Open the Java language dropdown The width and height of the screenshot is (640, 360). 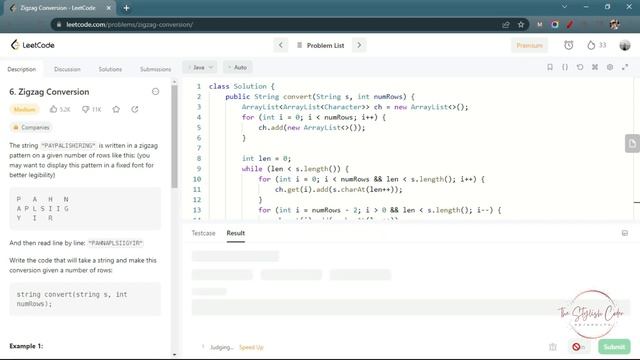(200, 67)
